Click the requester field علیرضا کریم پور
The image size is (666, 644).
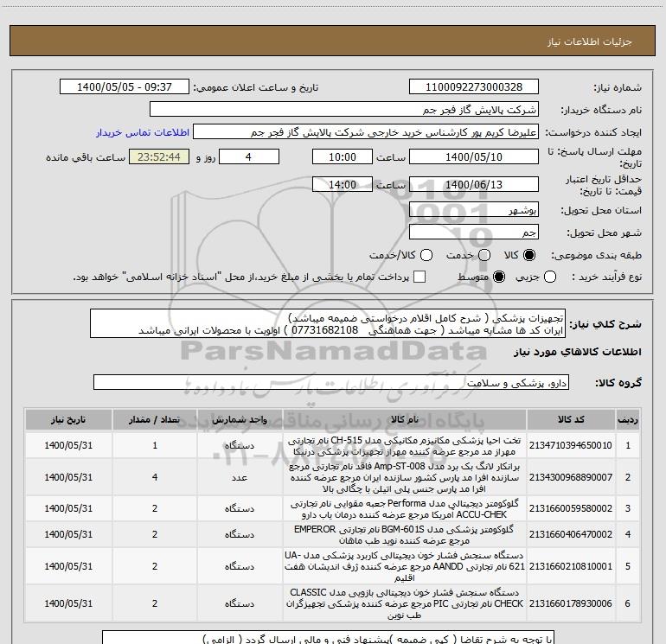pyautogui.click(x=366, y=132)
